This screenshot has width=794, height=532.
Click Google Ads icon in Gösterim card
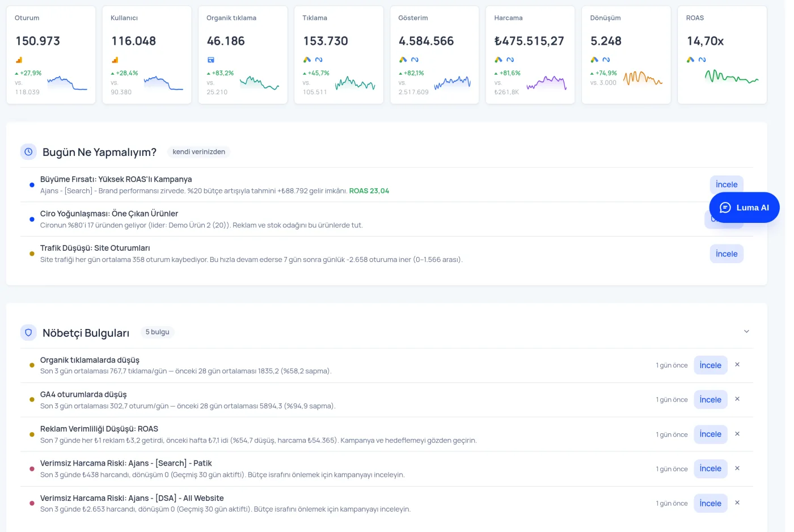pyautogui.click(x=403, y=60)
